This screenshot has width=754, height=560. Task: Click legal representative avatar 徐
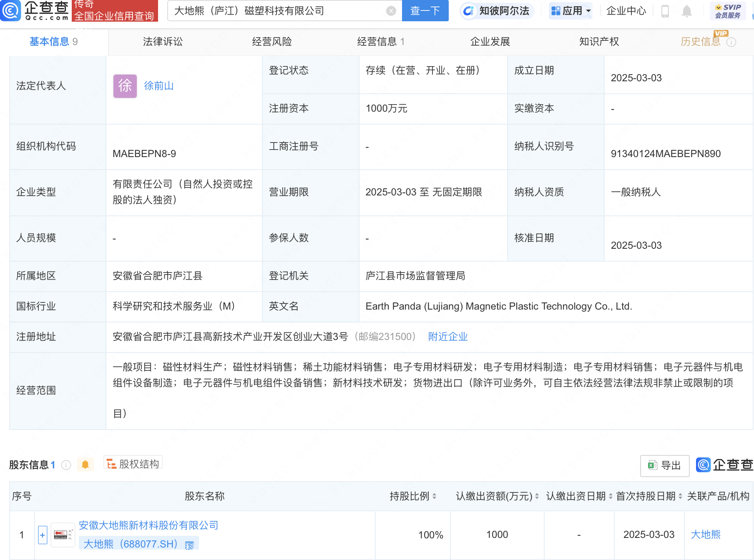125,86
